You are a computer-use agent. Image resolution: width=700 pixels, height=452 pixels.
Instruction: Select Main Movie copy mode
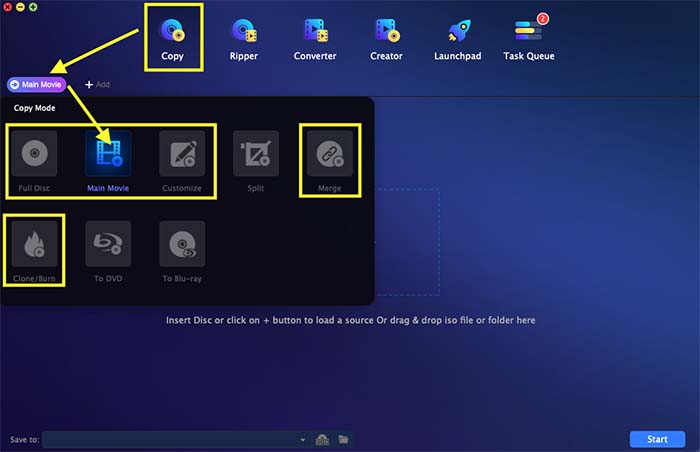click(108, 161)
